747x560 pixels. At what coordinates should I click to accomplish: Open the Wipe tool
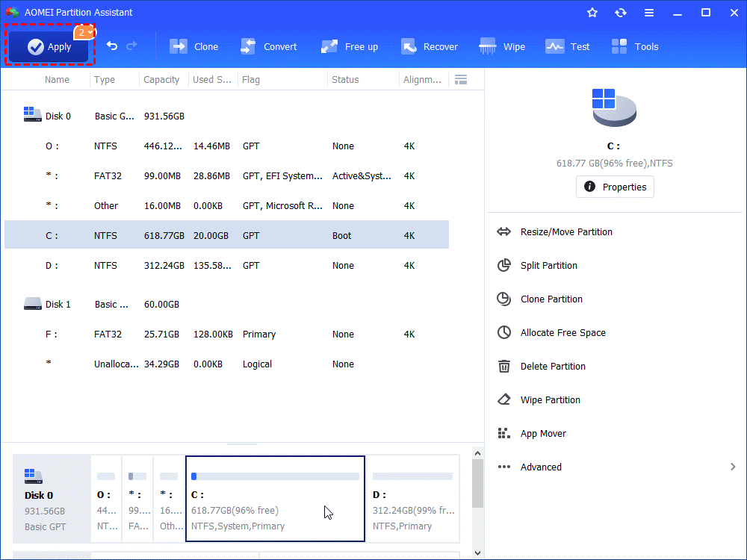tap(502, 46)
